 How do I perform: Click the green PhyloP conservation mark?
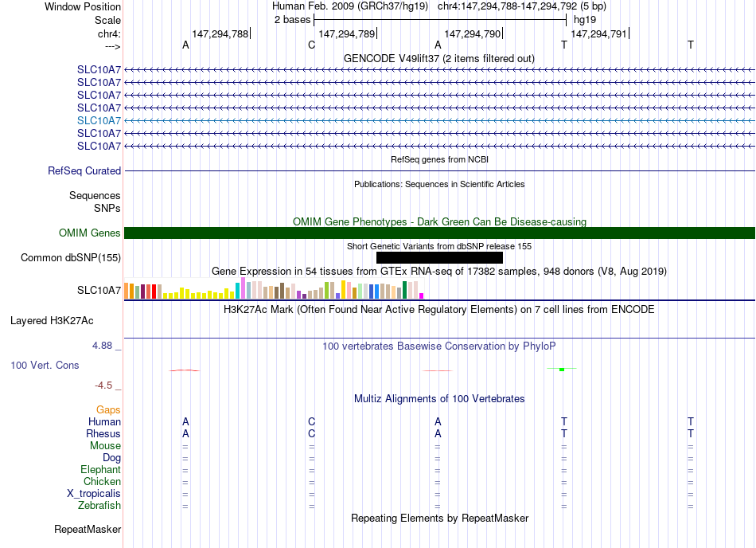click(562, 369)
